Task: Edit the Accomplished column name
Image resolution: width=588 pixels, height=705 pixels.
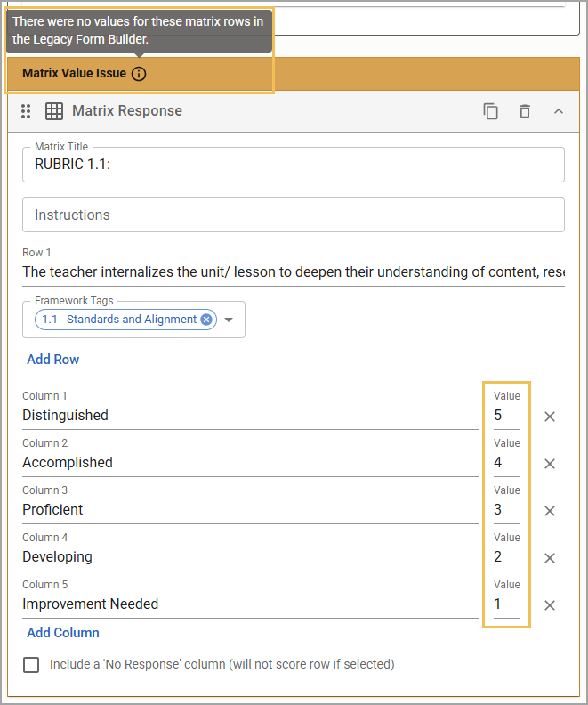Action: pyautogui.click(x=251, y=462)
